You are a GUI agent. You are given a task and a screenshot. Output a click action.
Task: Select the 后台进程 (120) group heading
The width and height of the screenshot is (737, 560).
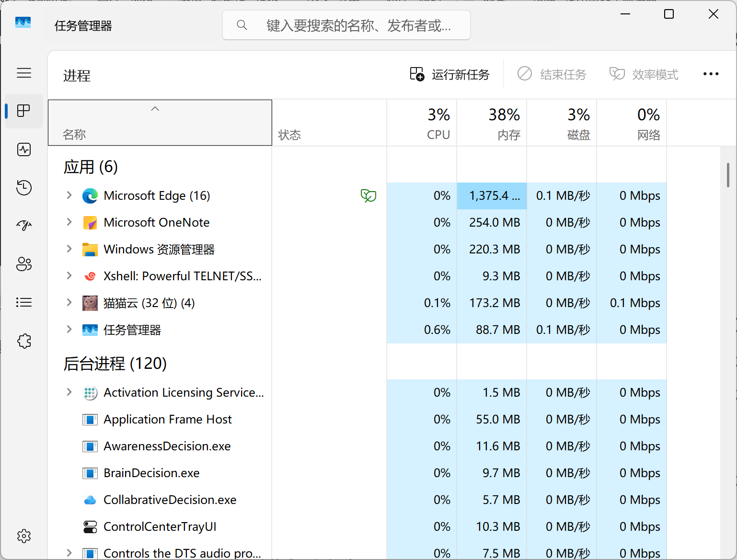coord(115,364)
